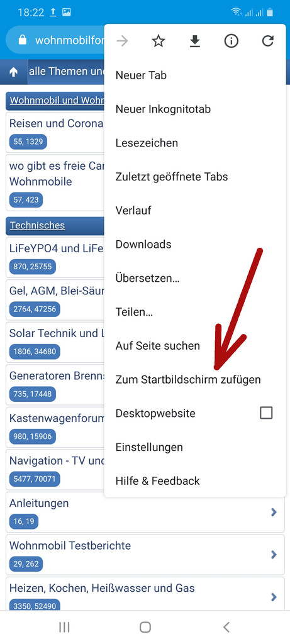290x644 pixels.
Task: Expand the Anleitungen row chevron
Action: pos(274,512)
